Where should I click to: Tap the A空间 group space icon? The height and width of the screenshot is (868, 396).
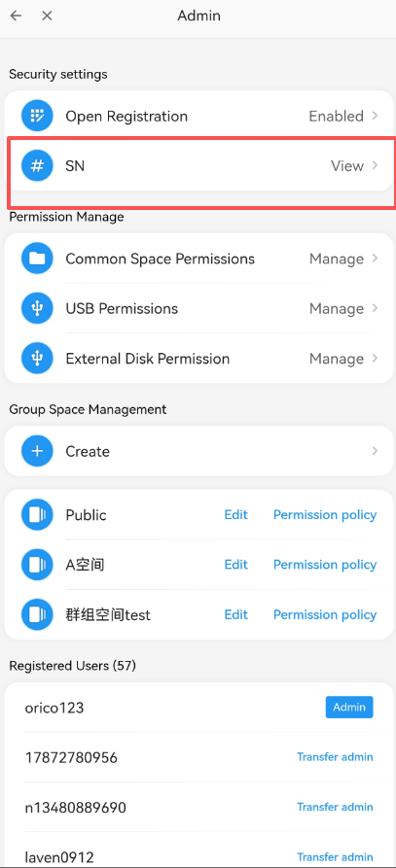(x=37, y=565)
